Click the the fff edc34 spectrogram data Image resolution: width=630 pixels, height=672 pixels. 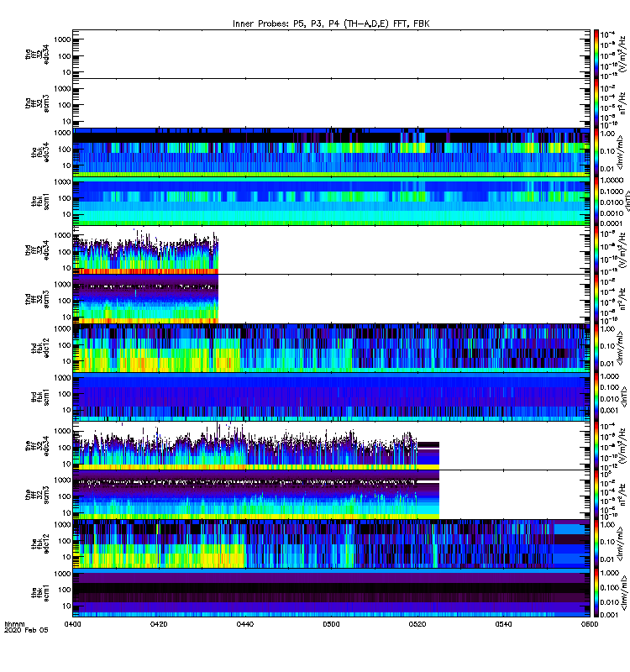point(256,448)
